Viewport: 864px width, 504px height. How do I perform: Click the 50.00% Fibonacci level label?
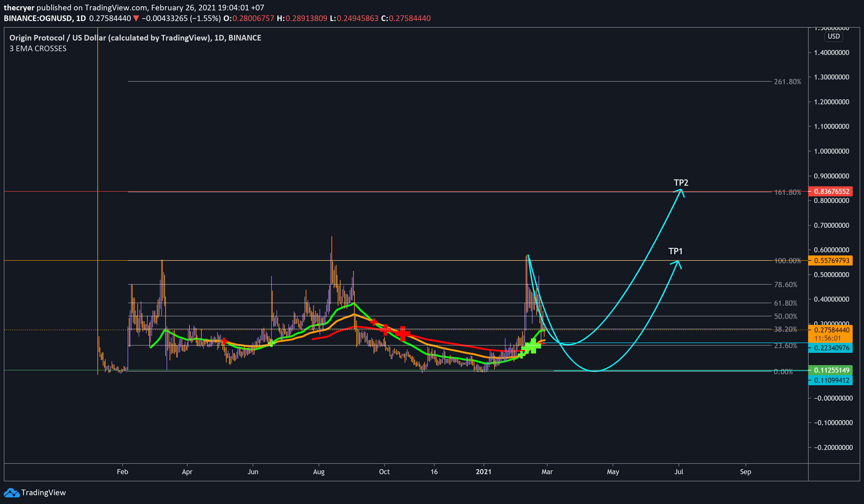click(x=785, y=316)
